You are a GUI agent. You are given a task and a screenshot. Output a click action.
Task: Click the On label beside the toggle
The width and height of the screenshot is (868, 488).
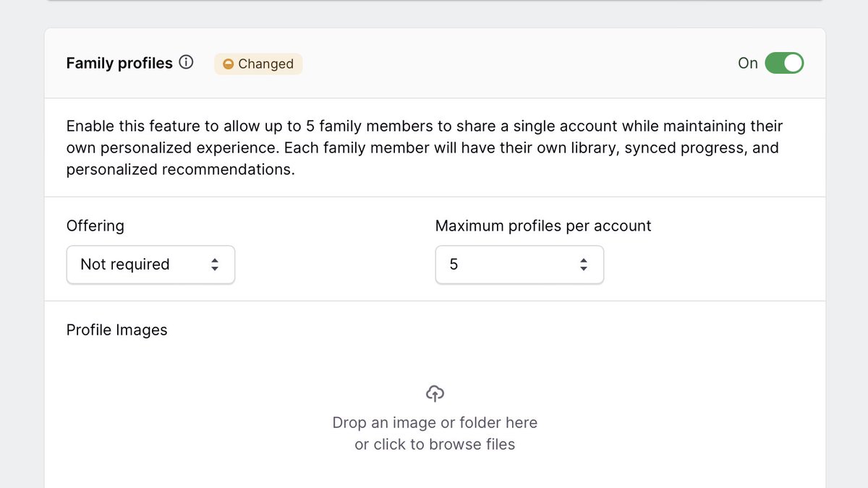748,64
